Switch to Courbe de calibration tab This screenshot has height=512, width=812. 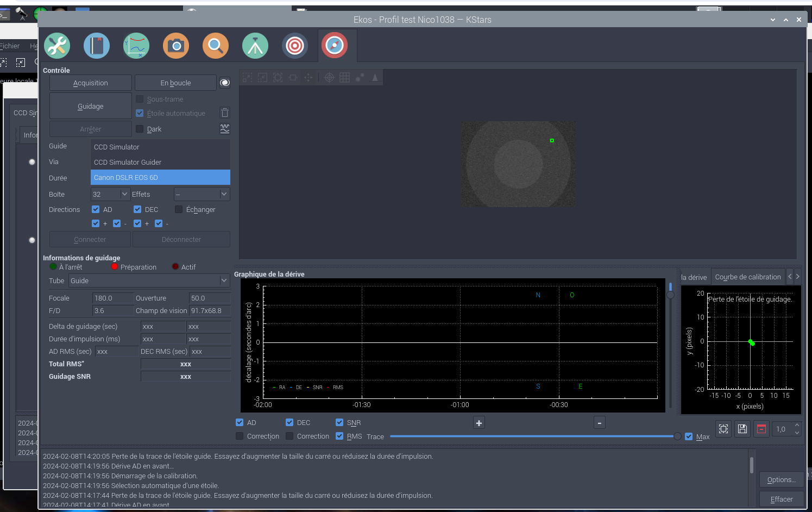point(747,277)
